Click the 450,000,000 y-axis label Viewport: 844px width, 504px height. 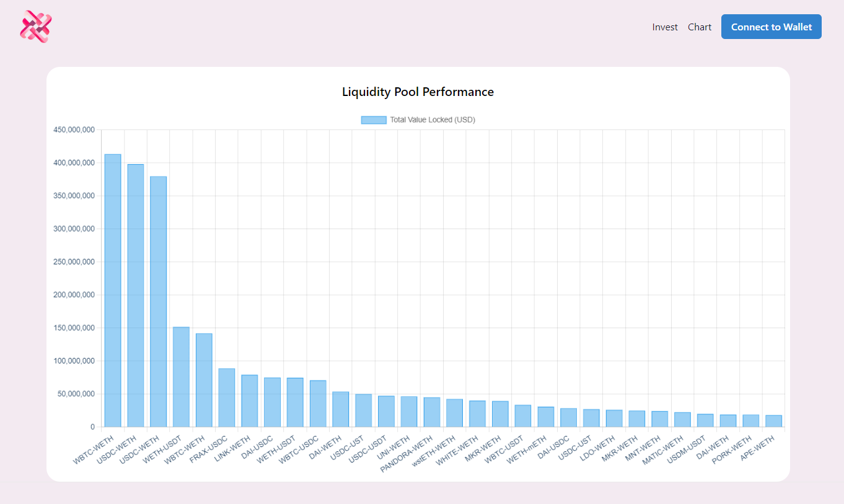[74, 130]
